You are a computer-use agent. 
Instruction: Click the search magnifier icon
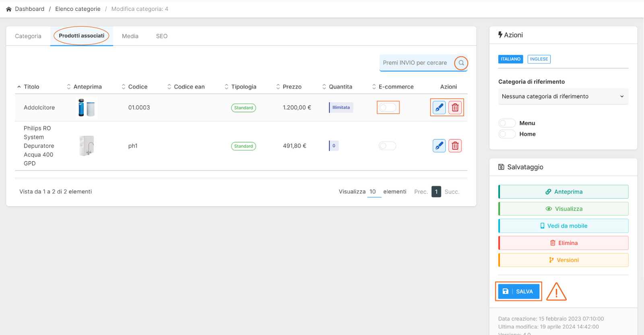(461, 63)
